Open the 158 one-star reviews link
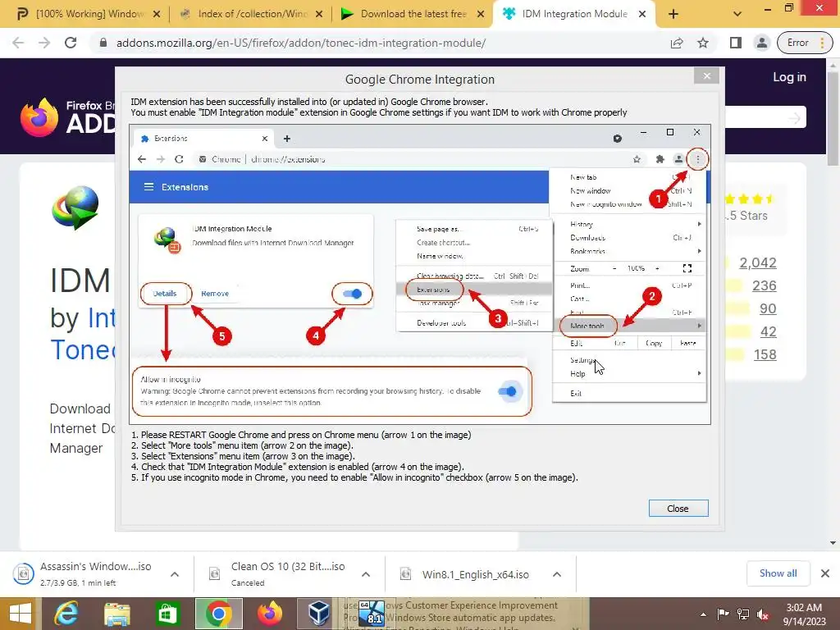This screenshot has width=840, height=630. coord(765,354)
